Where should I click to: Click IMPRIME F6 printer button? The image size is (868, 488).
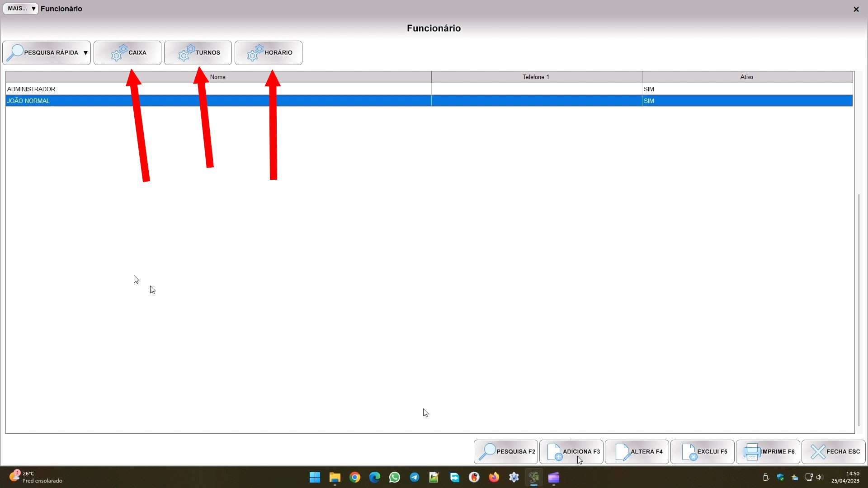[768, 452]
